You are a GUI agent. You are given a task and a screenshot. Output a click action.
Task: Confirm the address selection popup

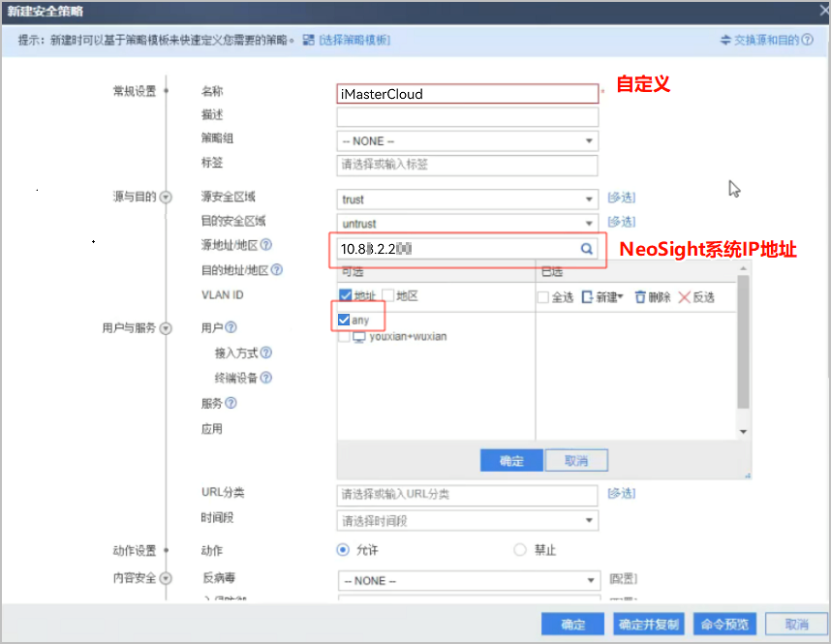coord(511,460)
